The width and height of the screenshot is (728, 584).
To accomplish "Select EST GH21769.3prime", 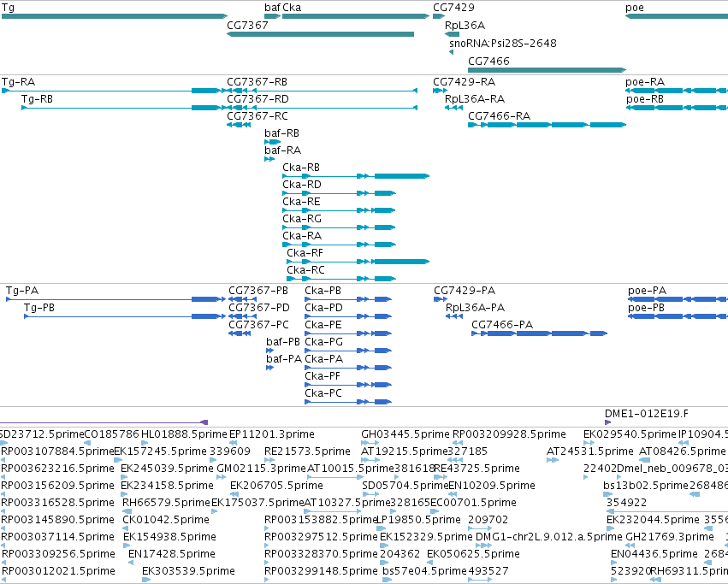I will click(670, 537).
